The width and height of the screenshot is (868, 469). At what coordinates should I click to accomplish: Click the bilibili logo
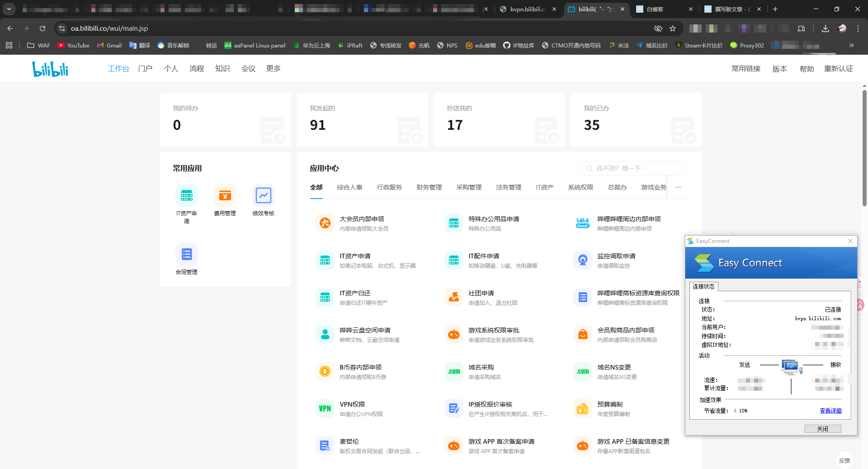pyautogui.click(x=50, y=69)
